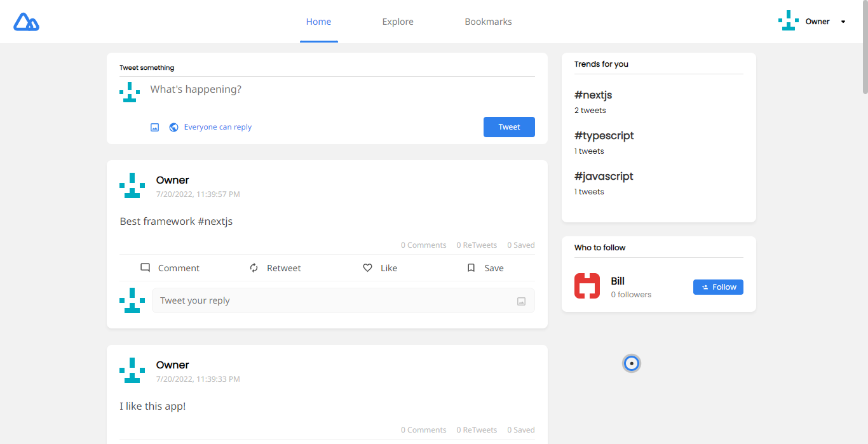Open Owner name on "I like this app!" tweet

173,365
